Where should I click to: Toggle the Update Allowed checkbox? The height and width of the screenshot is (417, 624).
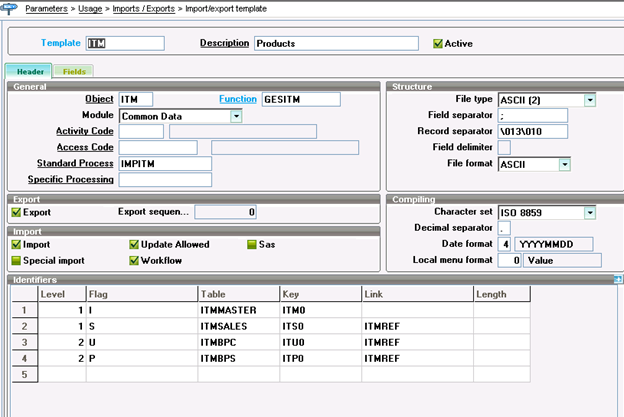point(135,244)
